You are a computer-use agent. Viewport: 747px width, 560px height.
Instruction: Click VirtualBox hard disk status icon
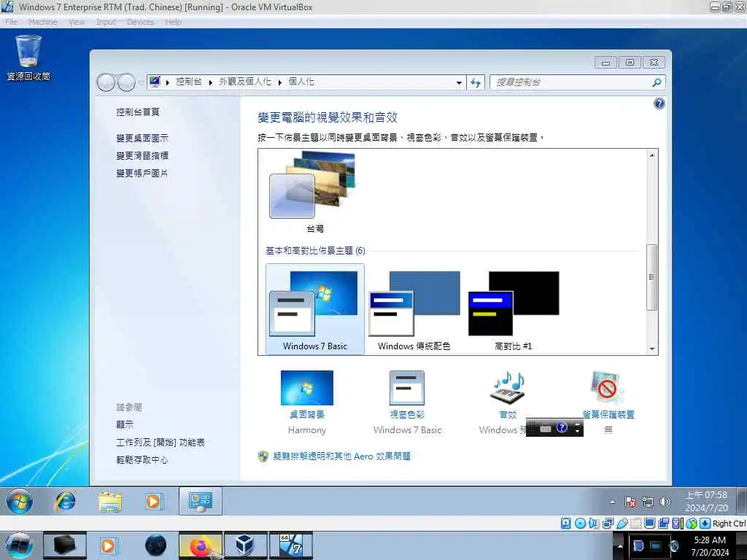[565, 524]
